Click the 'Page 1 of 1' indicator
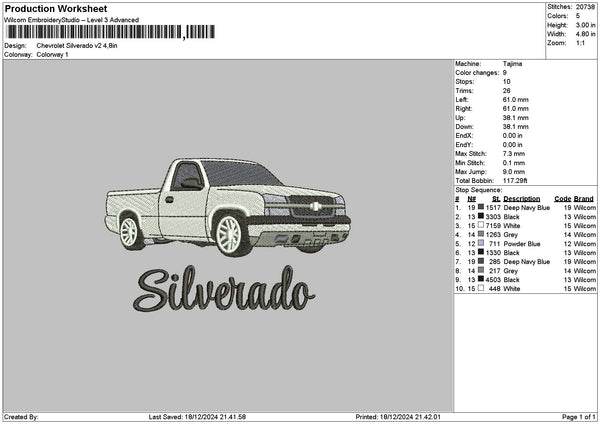The image size is (600, 424). [579, 417]
